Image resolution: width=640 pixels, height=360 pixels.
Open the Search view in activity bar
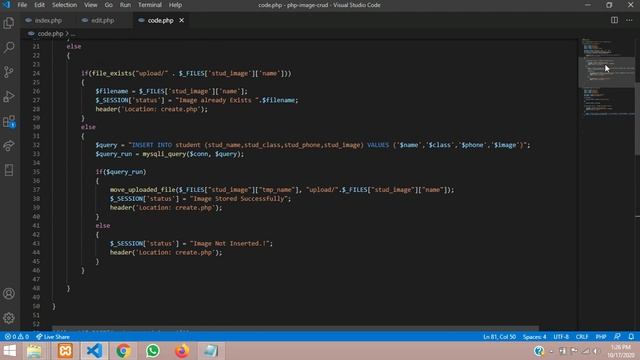click(9, 47)
